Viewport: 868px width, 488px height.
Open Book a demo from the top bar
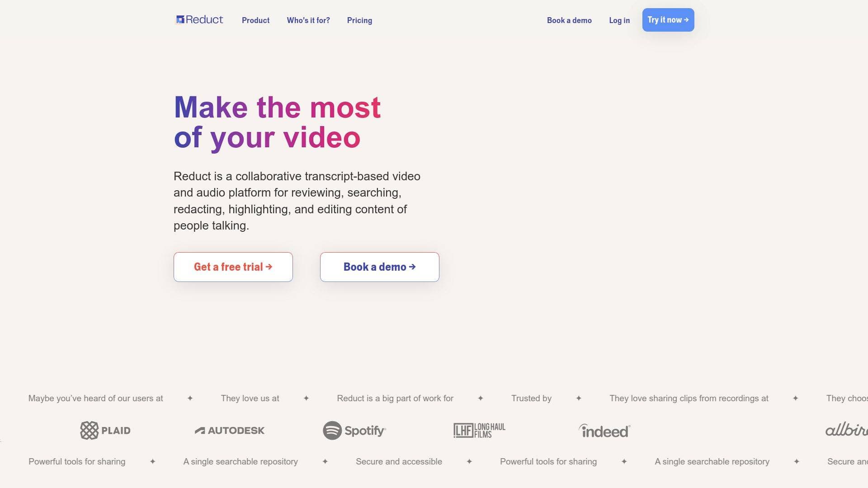pos(569,20)
